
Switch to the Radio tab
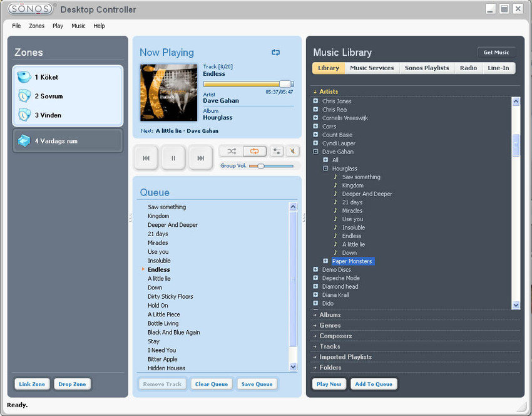(x=469, y=68)
